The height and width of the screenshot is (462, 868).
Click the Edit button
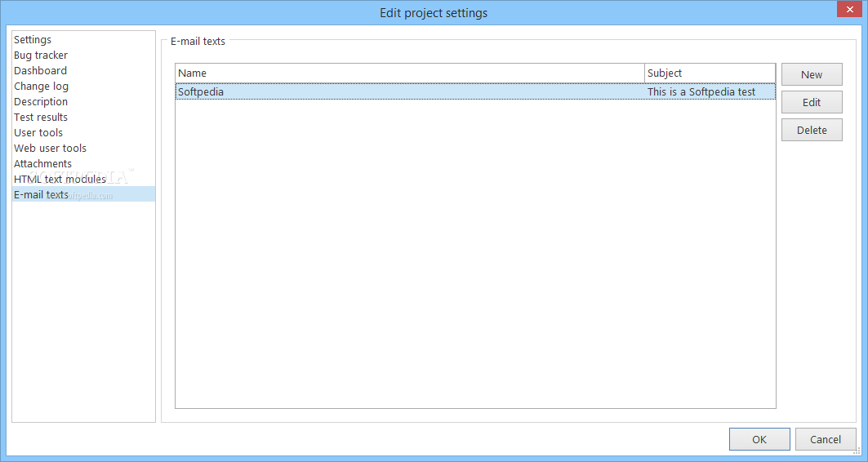click(812, 102)
